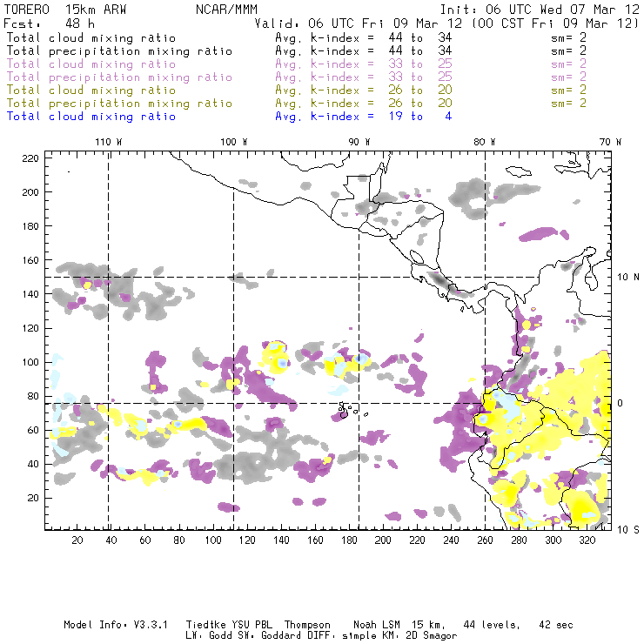The height and width of the screenshot is (644, 644).
Task: Select the 'Fcst: 48 h' forecast label
Action: (x=50, y=23)
